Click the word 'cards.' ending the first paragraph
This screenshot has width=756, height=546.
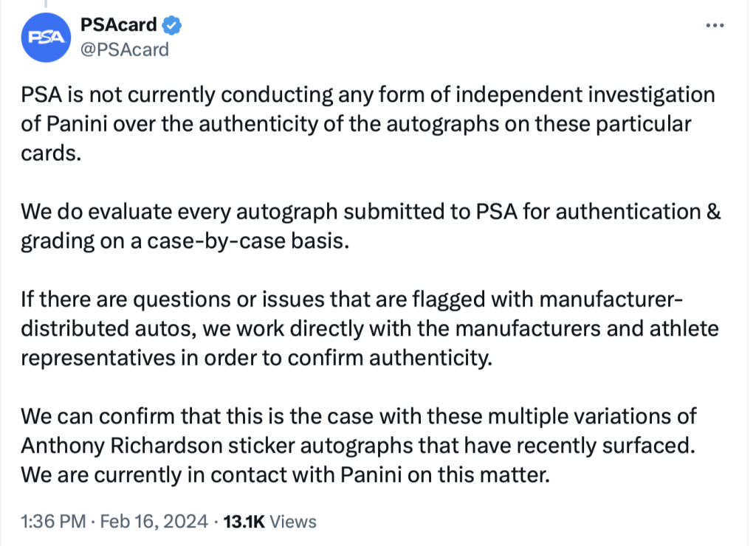coord(51,153)
